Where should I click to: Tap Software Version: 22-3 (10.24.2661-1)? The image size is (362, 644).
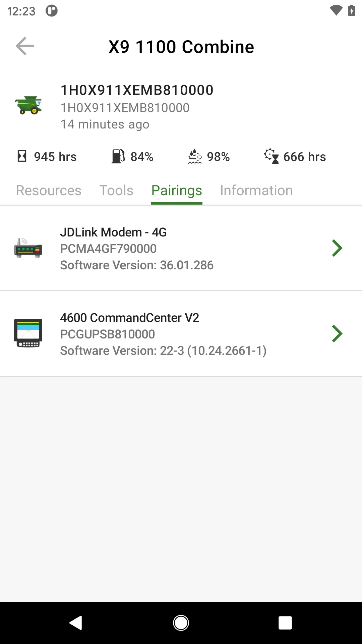164,351
